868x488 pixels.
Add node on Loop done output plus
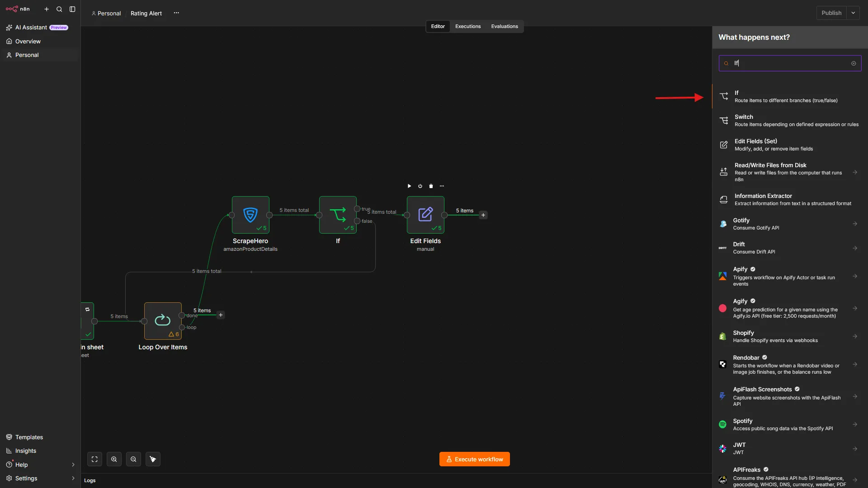tap(221, 315)
